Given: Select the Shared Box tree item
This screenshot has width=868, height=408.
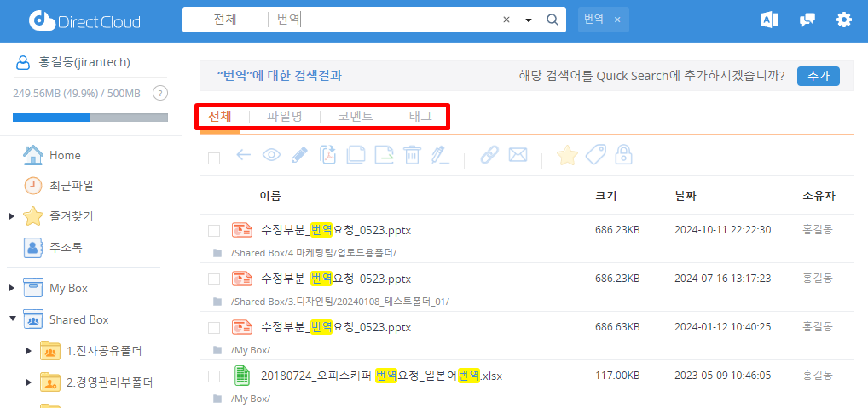Looking at the screenshot, I should coord(78,319).
